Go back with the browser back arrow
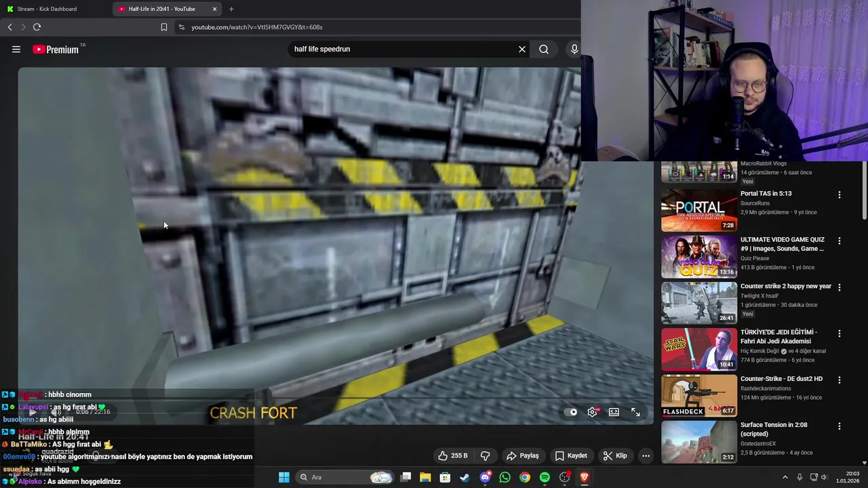 10,27
